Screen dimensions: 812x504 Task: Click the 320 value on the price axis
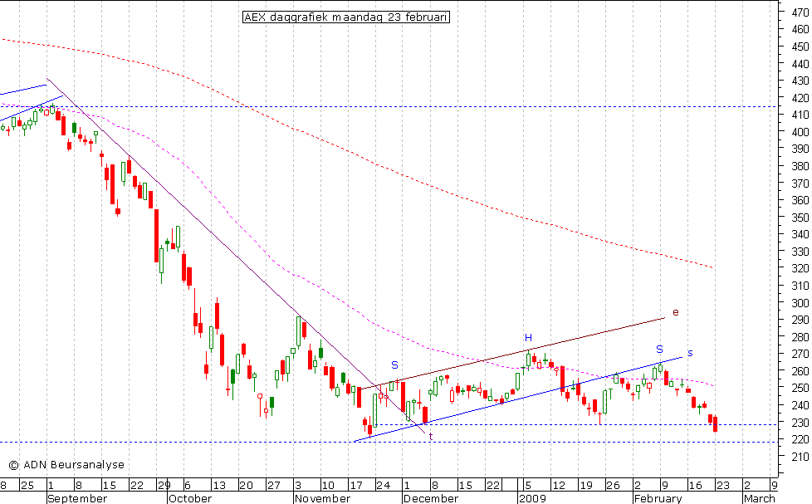pos(800,268)
